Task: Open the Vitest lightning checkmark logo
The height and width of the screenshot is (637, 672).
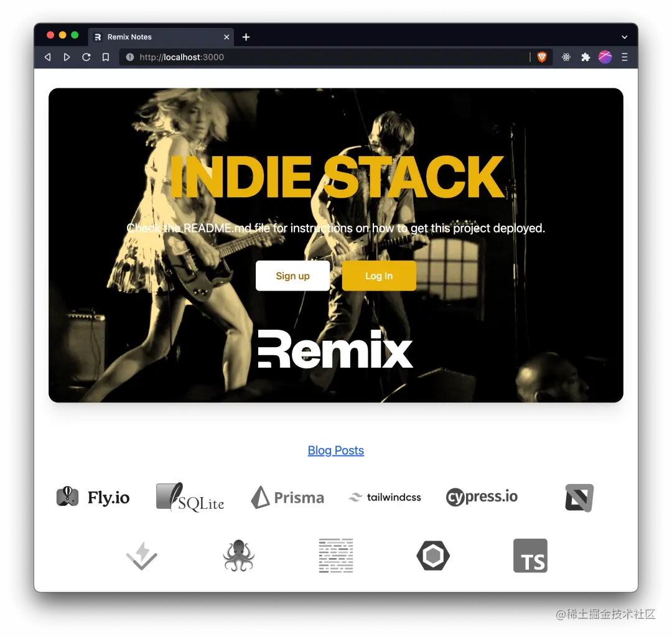Action: click(142, 556)
